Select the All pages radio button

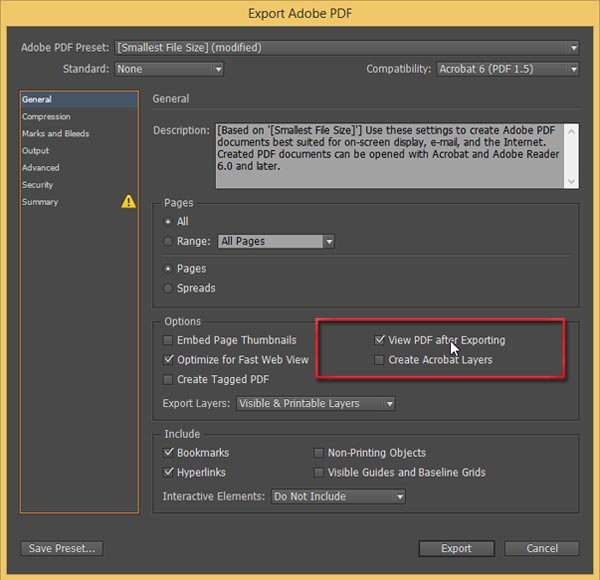[168, 222]
